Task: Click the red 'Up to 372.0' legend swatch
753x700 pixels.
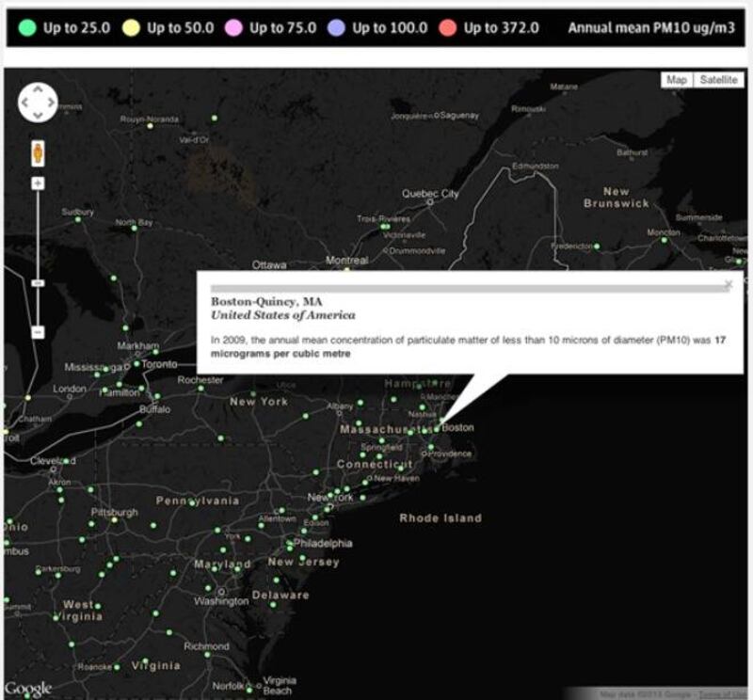Action: point(448,27)
